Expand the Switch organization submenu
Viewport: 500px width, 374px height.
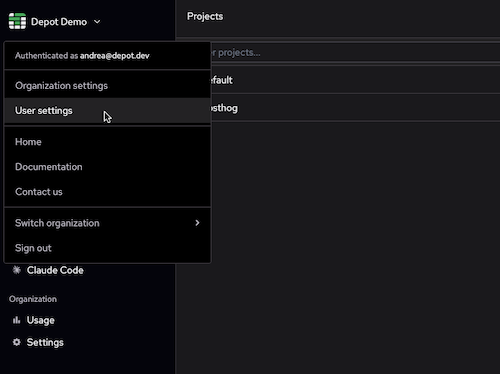[107, 223]
